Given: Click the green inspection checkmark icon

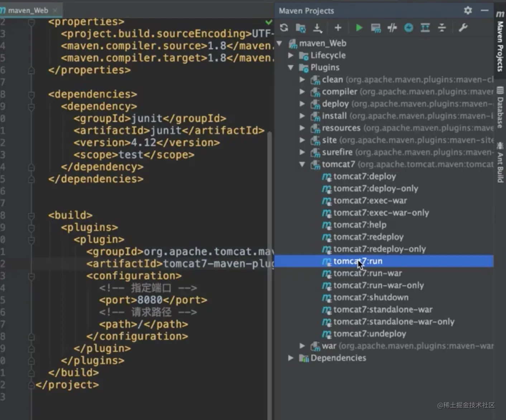Looking at the screenshot, I should (x=269, y=22).
